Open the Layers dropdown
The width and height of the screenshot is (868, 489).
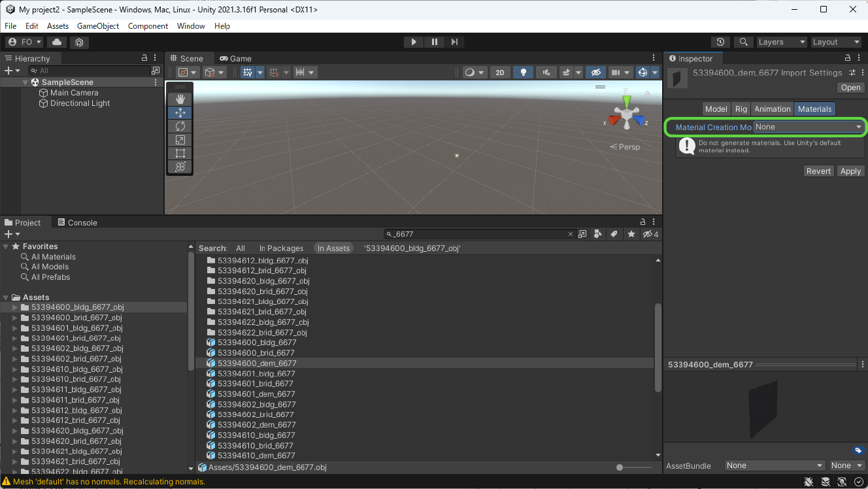coord(781,42)
